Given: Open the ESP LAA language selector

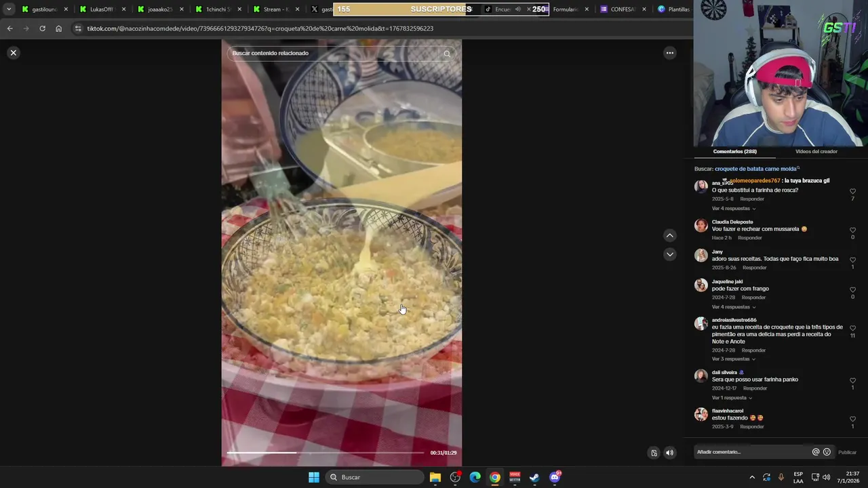Looking at the screenshot, I should pos(798,477).
